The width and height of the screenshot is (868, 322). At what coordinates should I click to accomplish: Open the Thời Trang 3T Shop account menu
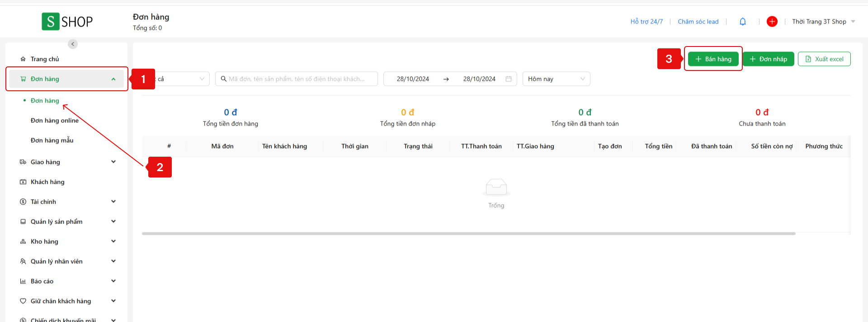point(823,22)
